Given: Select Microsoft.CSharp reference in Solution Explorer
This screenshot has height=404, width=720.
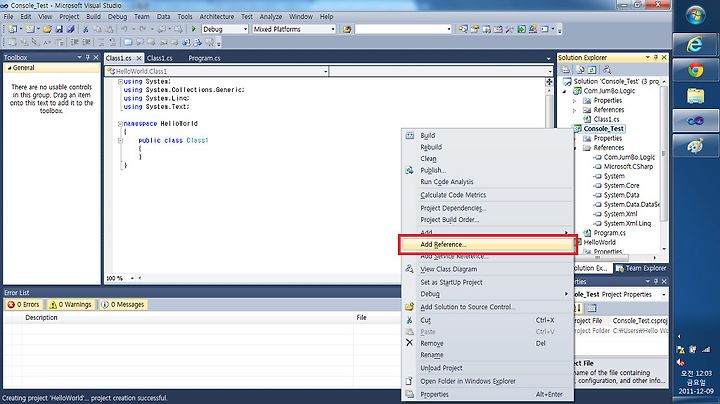Looking at the screenshot, I should coord(628,167).
